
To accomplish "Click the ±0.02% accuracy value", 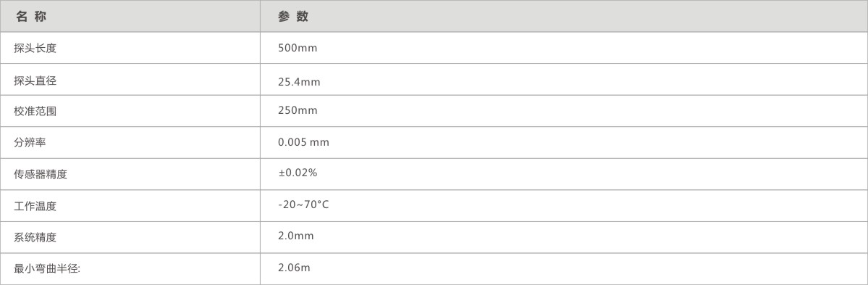I will (298, 173).
